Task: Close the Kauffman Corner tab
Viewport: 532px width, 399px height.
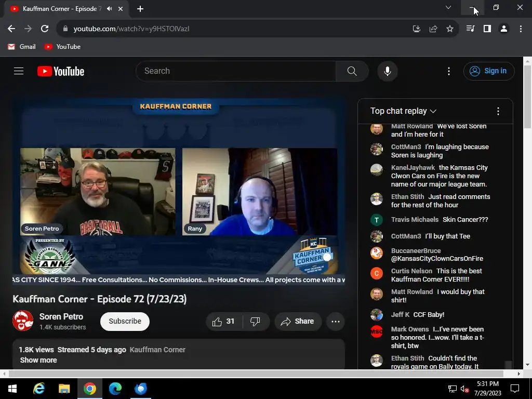Action: pos(121,9)
